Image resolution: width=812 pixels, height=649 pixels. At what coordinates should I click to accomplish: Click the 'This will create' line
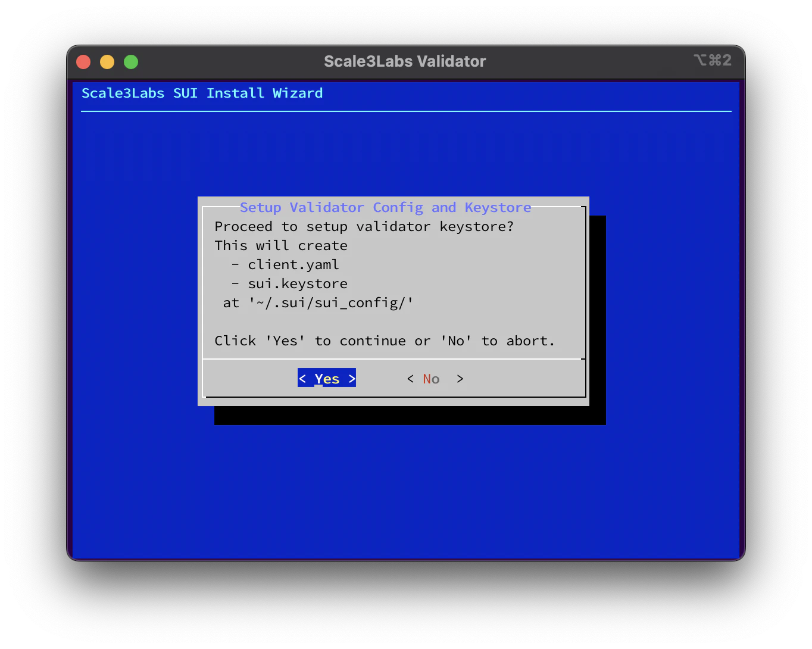tap(281, 245)
